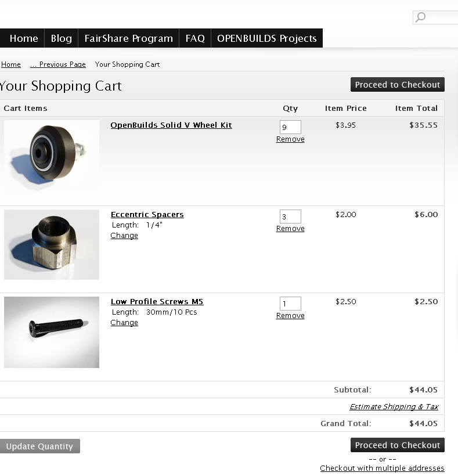Click the Low Profile Screws image
458x476 pixels.
click(52, 332)
